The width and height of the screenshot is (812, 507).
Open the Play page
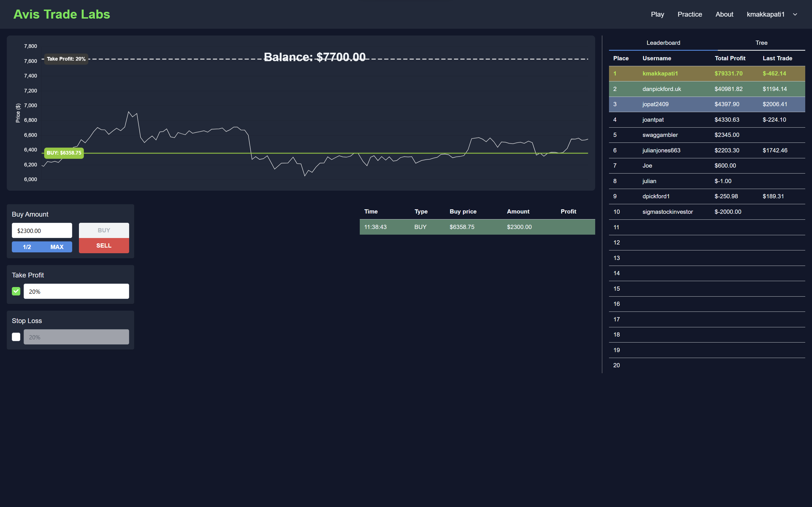click(657, 14)
